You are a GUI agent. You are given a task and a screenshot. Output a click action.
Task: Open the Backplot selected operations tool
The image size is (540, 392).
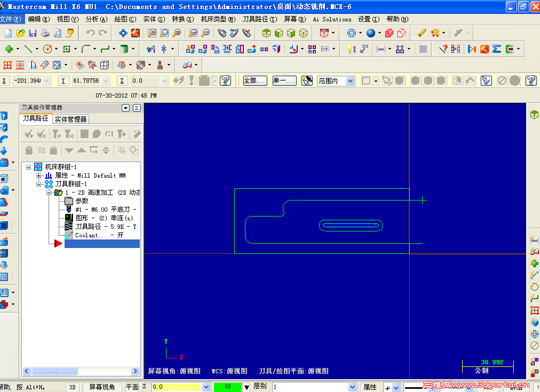[84, 134]
